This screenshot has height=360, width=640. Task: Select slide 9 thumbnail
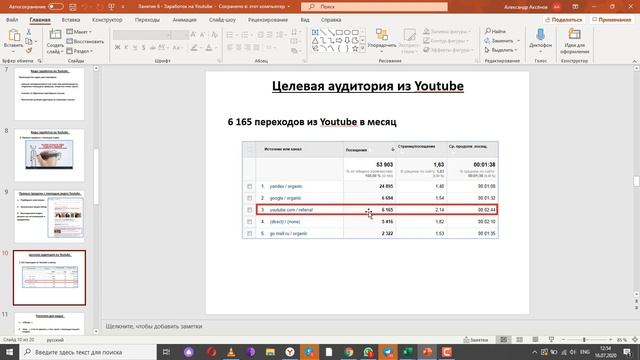click(49, 216)
